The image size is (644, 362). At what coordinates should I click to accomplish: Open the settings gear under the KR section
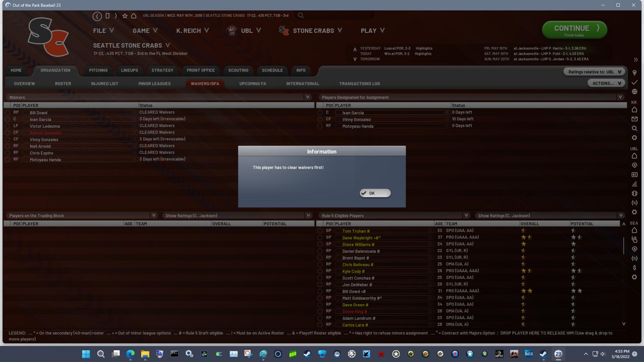tap(634, 138)
